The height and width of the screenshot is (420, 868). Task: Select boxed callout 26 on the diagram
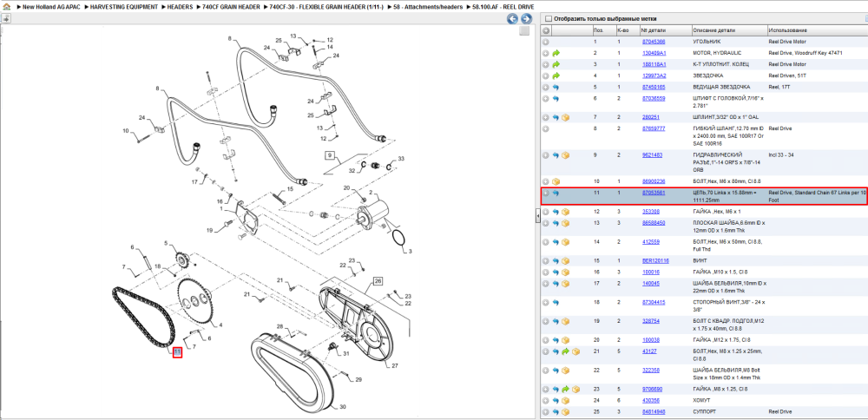point(378,281)
